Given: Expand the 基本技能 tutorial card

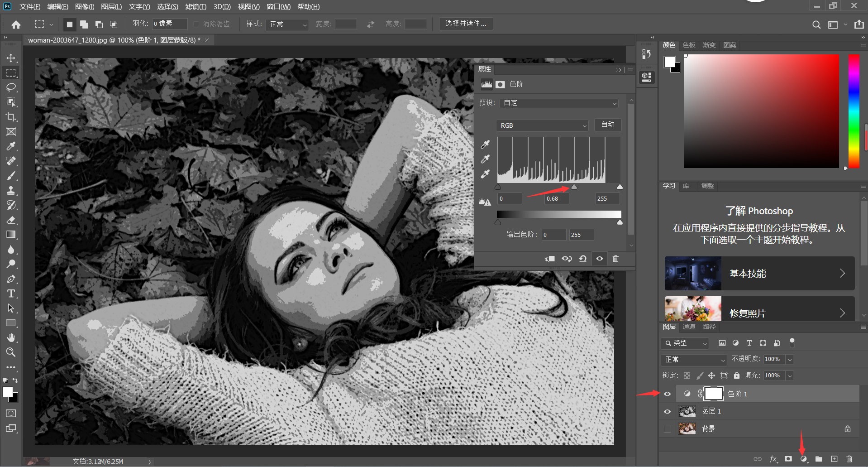Looking at the screenshot, I should 759,274.
